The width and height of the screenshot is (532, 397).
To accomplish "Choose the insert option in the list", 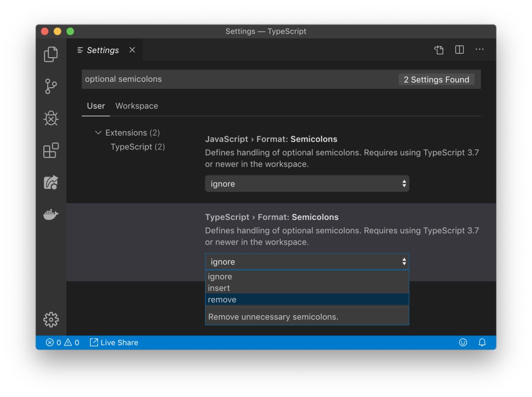I will 307,288.
